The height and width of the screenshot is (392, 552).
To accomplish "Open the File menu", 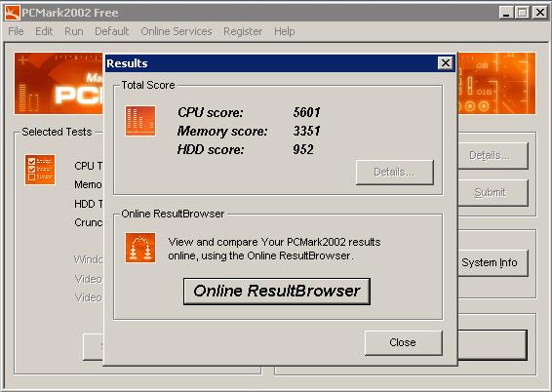I will click(x=16, y=31).
